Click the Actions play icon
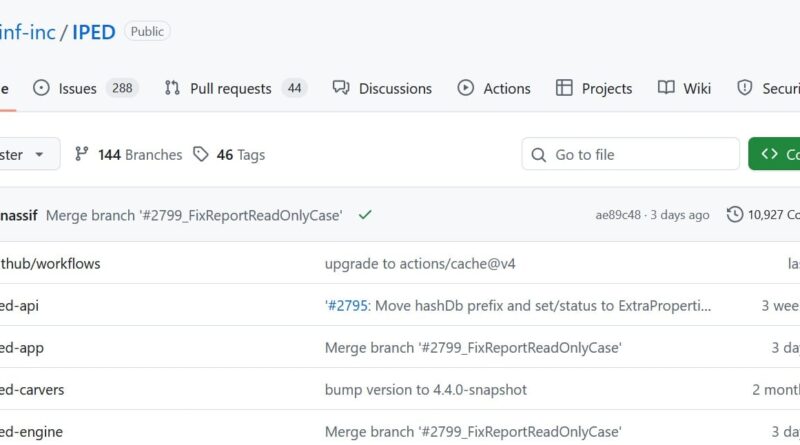800x445 pixels. tap(466, 88)
